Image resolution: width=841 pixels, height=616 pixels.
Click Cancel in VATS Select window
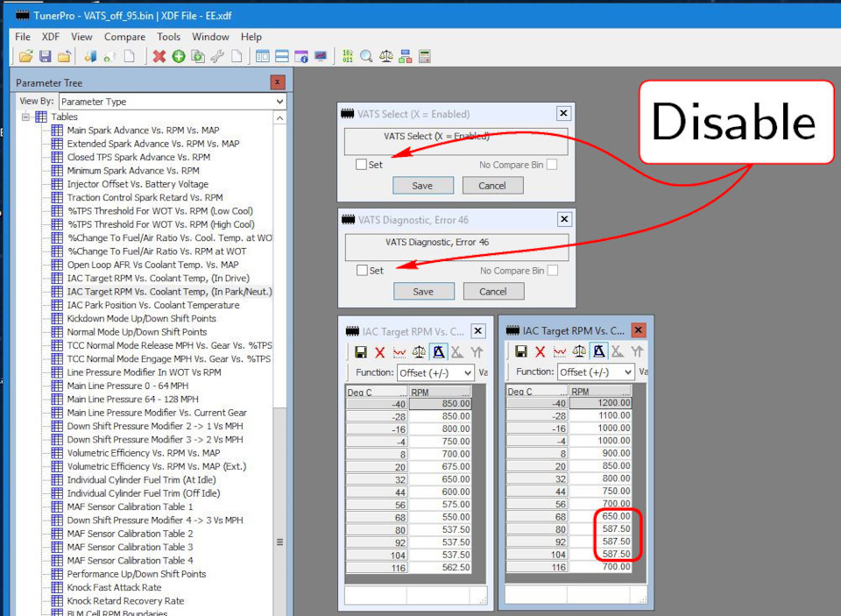coord(492,185)
